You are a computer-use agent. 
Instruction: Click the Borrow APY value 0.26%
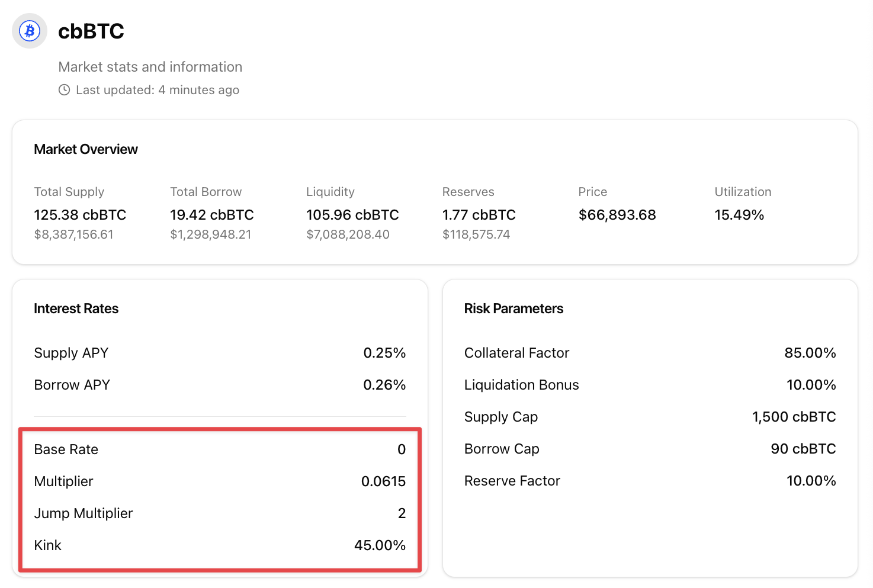coord(384,385)
